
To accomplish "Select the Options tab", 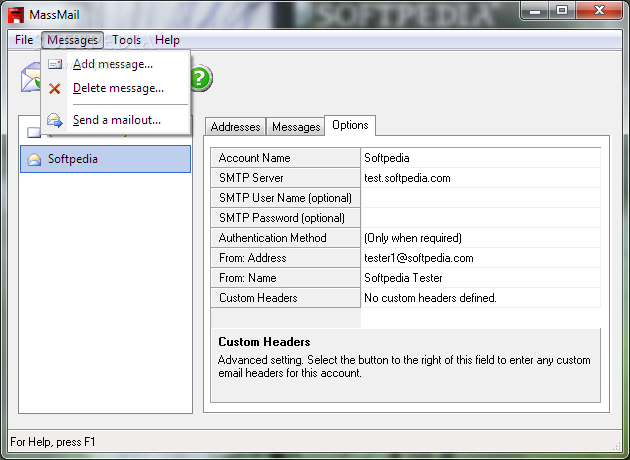I will pyautogui.click(x=350, y=125).
